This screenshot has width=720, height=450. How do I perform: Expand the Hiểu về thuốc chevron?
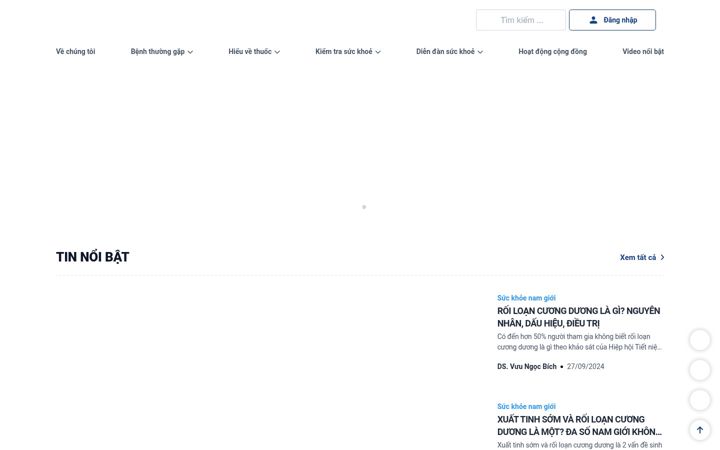277,52
